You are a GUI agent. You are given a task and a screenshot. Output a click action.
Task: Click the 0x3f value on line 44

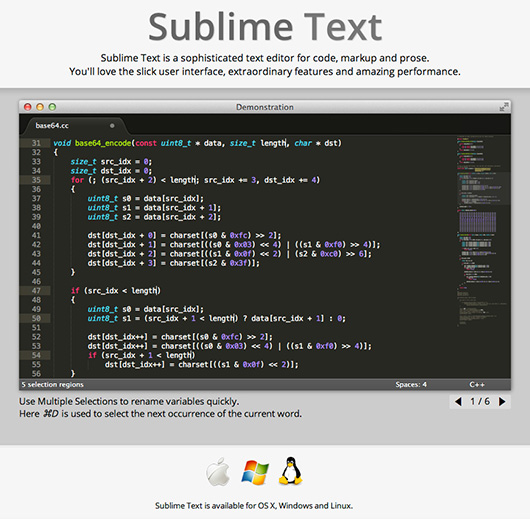(x=238, y=263)
